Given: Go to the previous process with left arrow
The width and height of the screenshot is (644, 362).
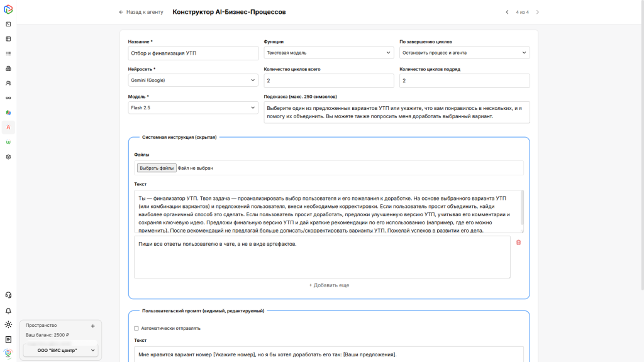Looking at the screenshot, I should [x=507, y=12].
